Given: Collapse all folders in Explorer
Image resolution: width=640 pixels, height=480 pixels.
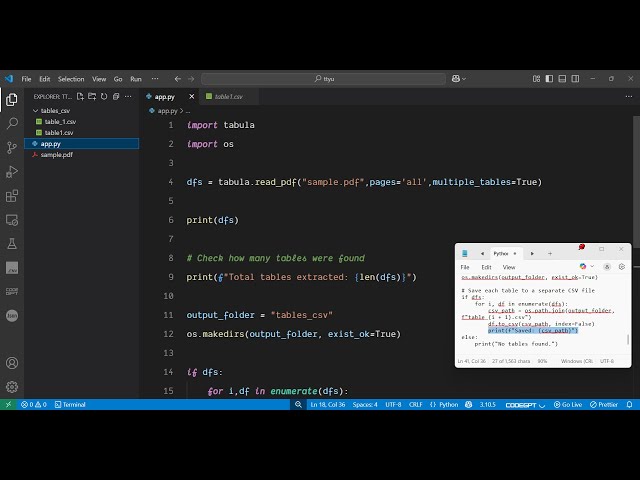Looking at the screenshot, I should coord(116,97).
